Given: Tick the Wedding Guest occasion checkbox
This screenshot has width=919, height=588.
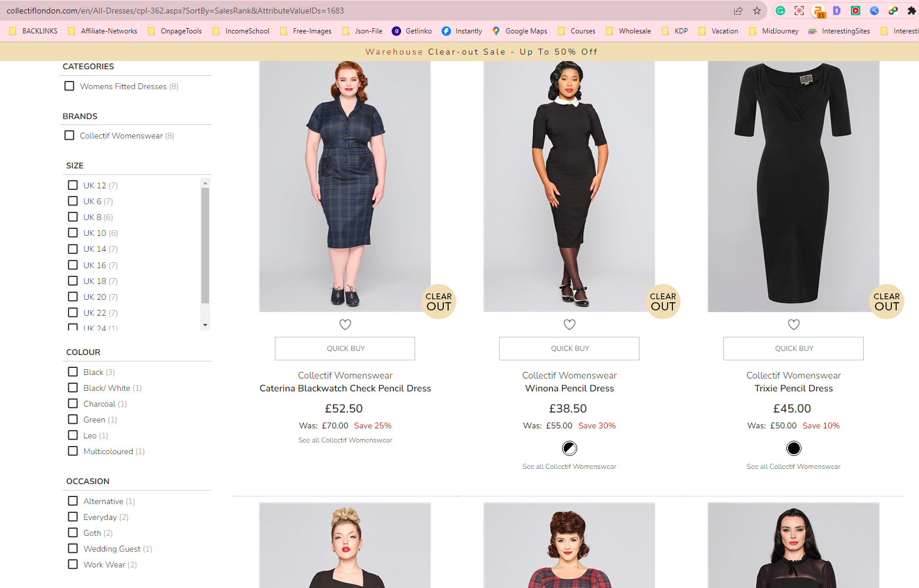Looking at the screenshot, I should (x=73, y=549).
